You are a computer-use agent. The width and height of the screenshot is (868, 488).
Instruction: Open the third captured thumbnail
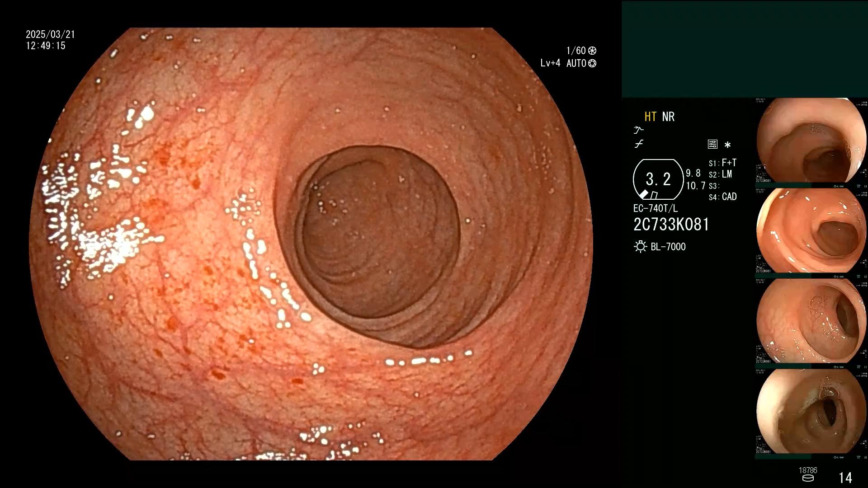(x=811, y=321)
